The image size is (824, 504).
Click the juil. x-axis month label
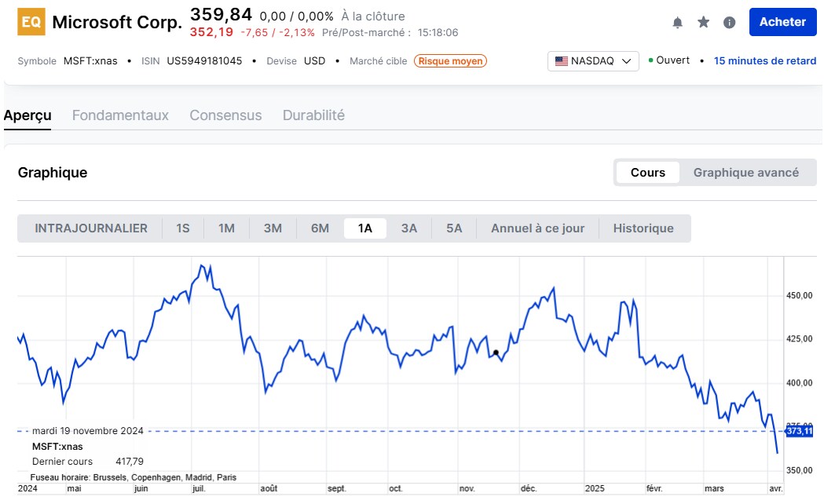(199, 488)
